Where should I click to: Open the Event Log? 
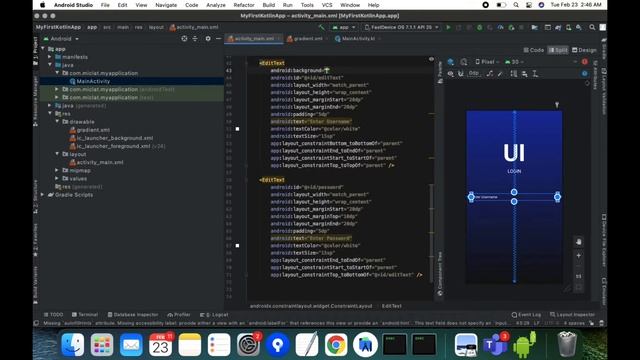pyautogui.click(x=526, y=315)
